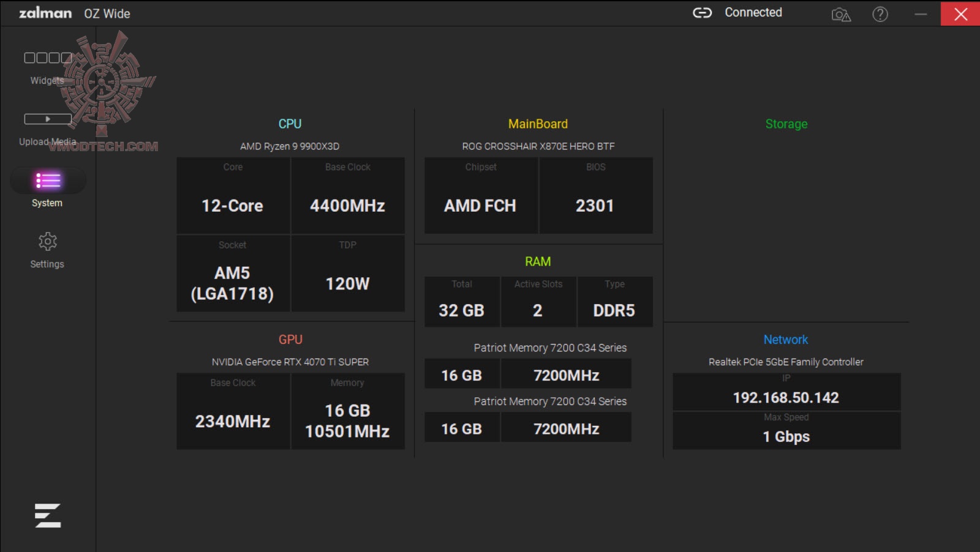Click the IP address 192.168.50.142
This screenshot has height=552, width=980.
click(786, 398)
